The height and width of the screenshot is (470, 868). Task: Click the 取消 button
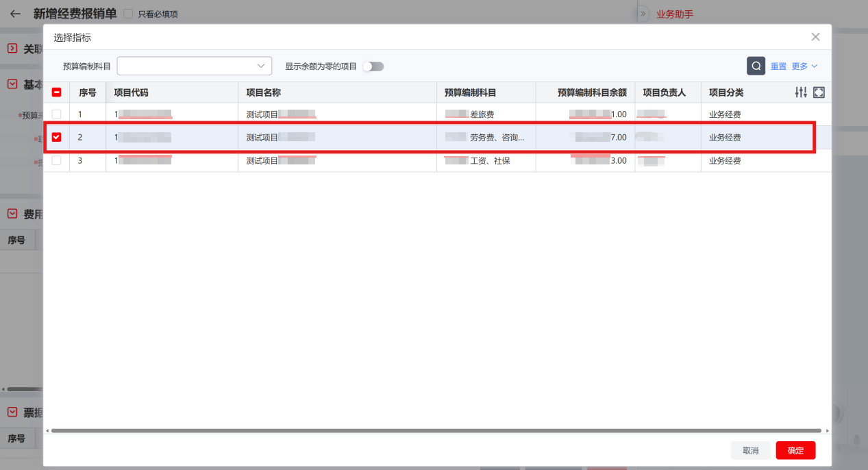point(750,450)
